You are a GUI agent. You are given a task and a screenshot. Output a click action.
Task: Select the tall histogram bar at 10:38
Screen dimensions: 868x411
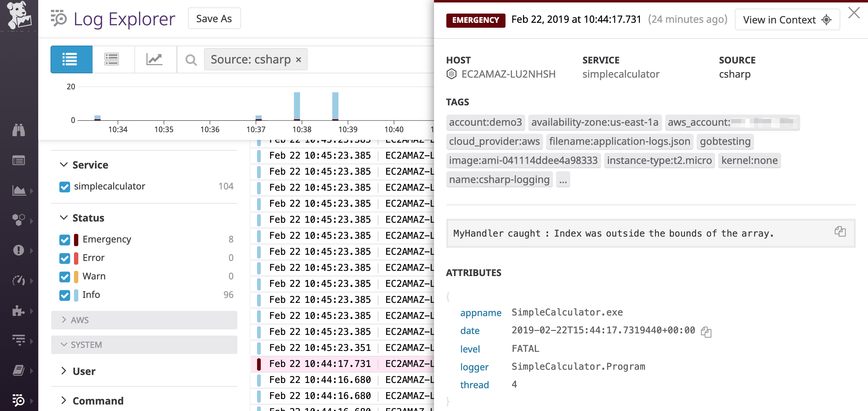point(297,106)
